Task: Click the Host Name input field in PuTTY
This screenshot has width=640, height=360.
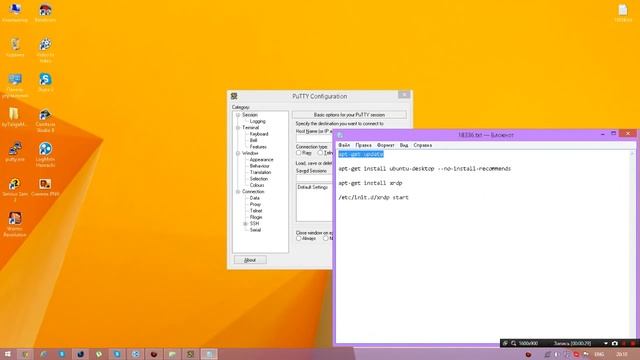Action: [x=314, y=139]
